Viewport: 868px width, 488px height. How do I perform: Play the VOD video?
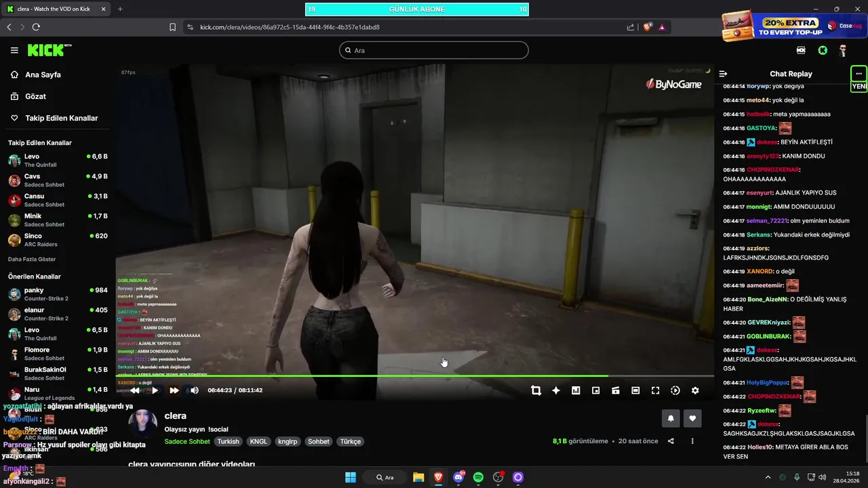(x=155, y=390)
